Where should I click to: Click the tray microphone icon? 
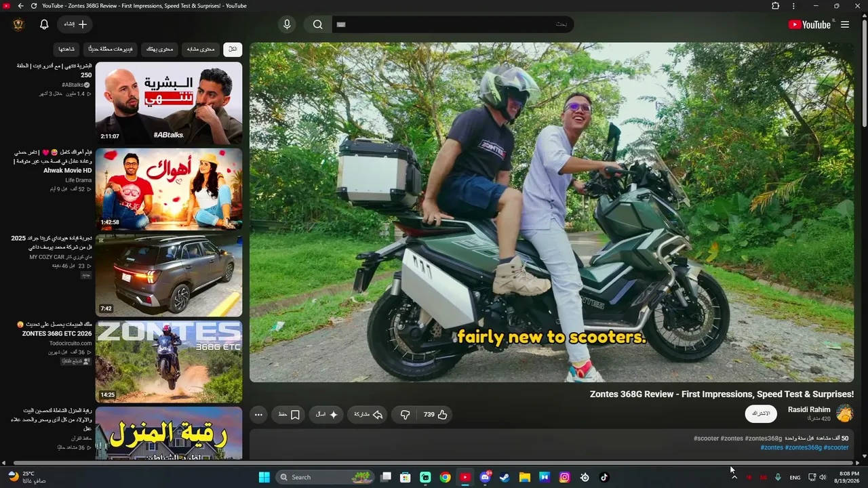pos(778,477)
